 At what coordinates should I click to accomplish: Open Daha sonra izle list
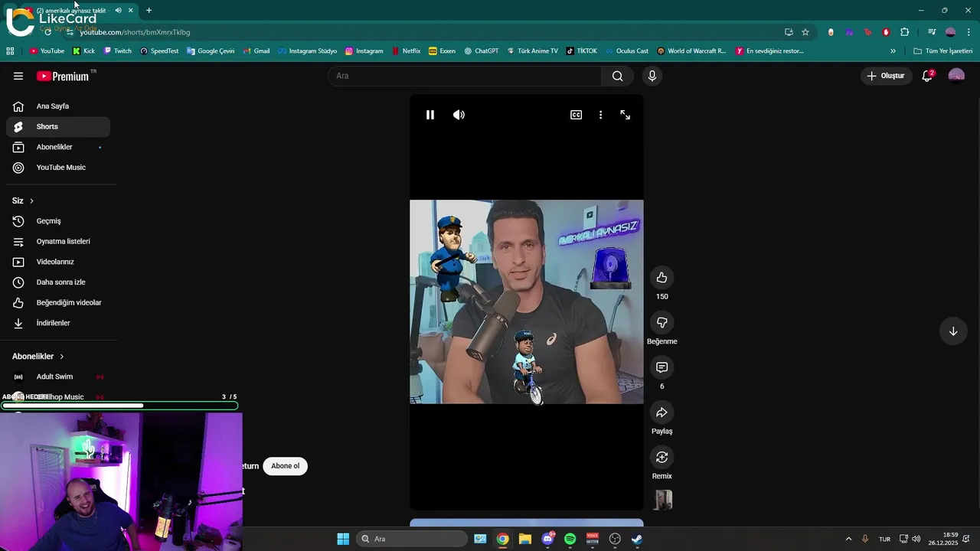point(58,282)
